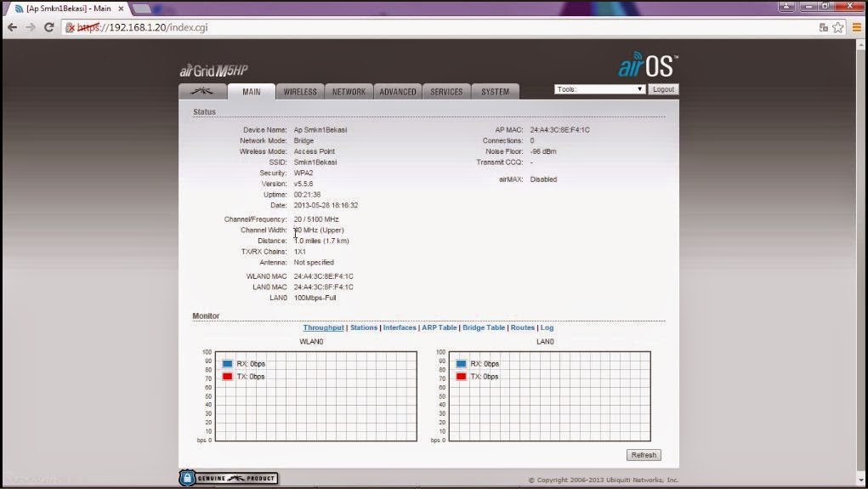Click the WLAN0 throughput graph
Image resolution: width=868 pixels, height=489 pixels.
point(315,396)
